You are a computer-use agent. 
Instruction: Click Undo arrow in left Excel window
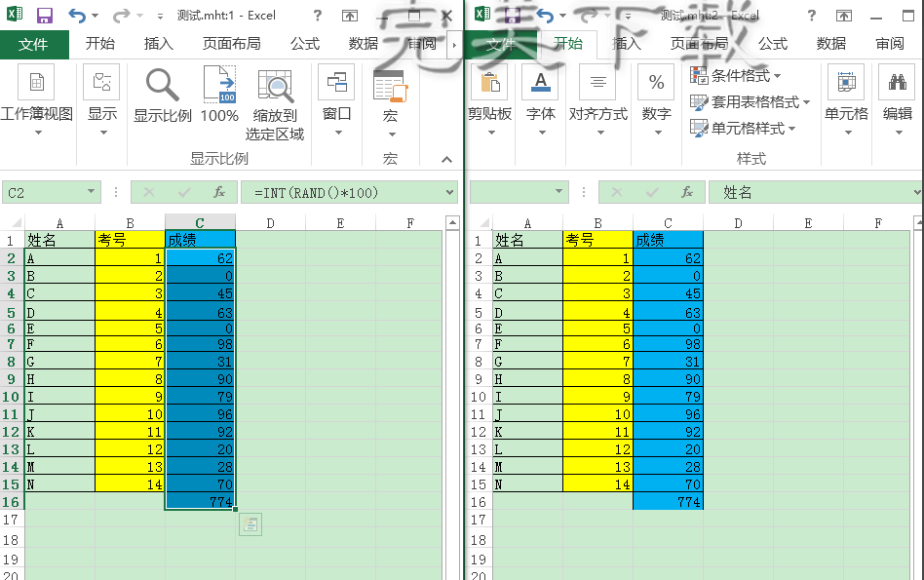(x=77, y=16)
